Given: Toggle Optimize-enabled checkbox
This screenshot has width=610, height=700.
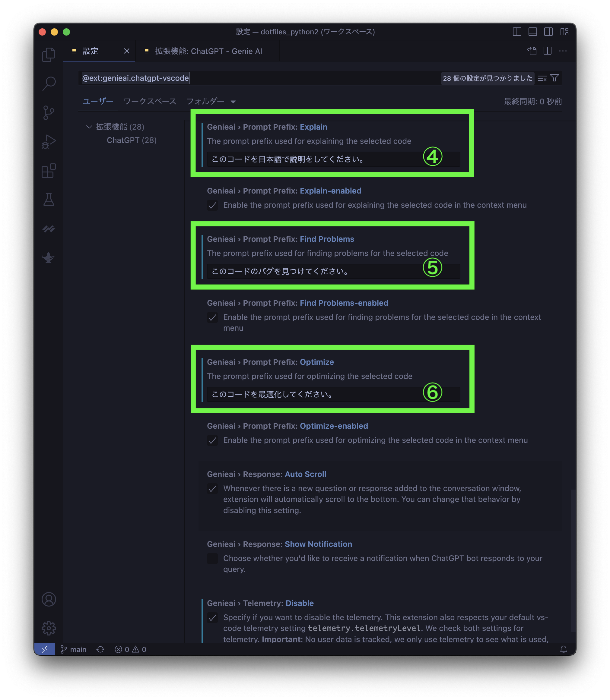Looking at the screenshot, I should (213, 440).
